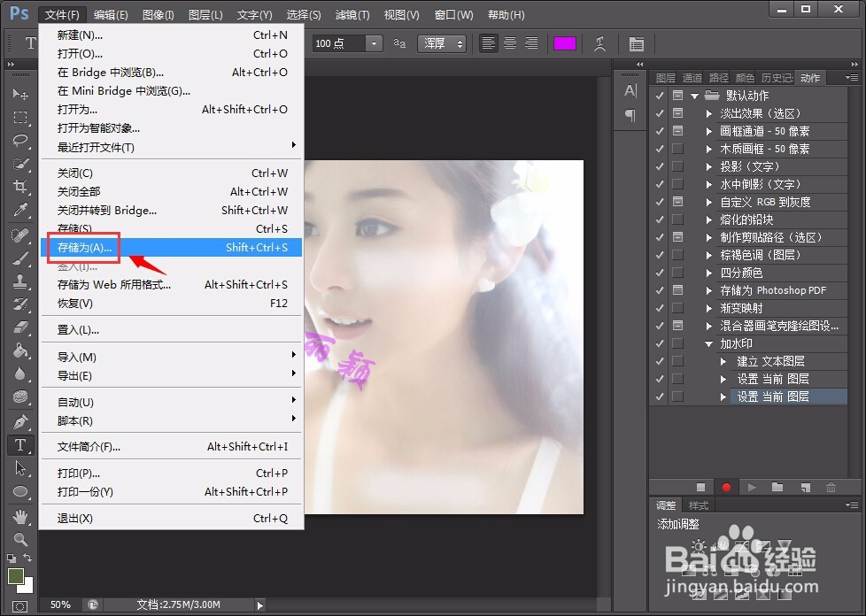
Task: Select the Path Selection tool
Action: click(20, 468)
